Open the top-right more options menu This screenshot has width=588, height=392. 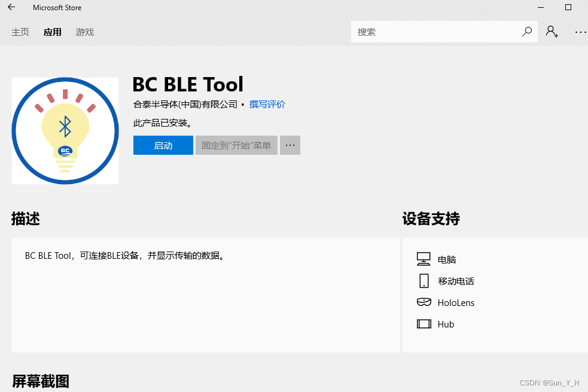tap(580, 32)
